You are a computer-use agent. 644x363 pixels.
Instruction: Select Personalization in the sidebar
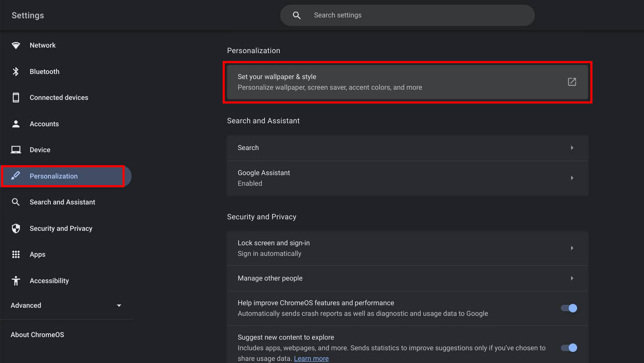point(53,176)
